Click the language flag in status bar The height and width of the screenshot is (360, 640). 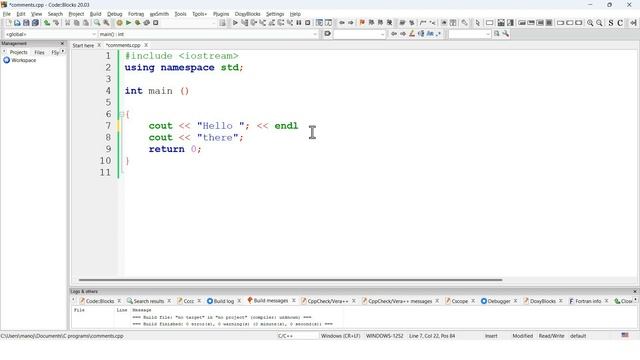coord(625,335)
